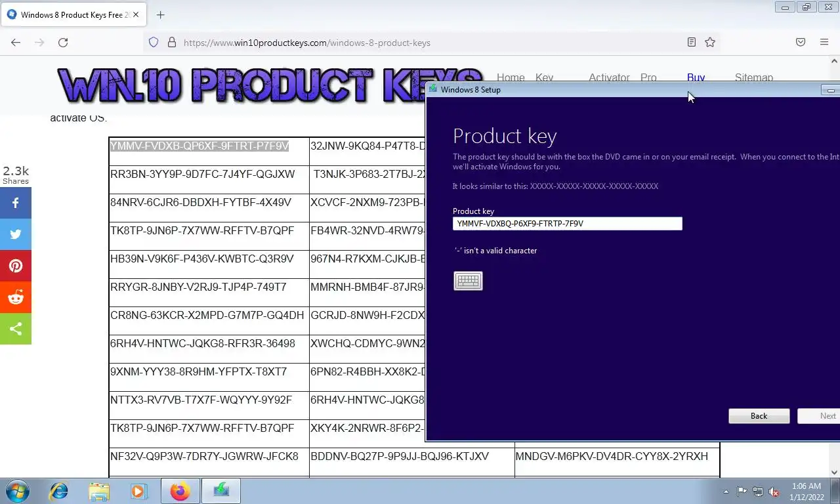
Task: Switch to Firefox in the taskbar
Action: 180,491
